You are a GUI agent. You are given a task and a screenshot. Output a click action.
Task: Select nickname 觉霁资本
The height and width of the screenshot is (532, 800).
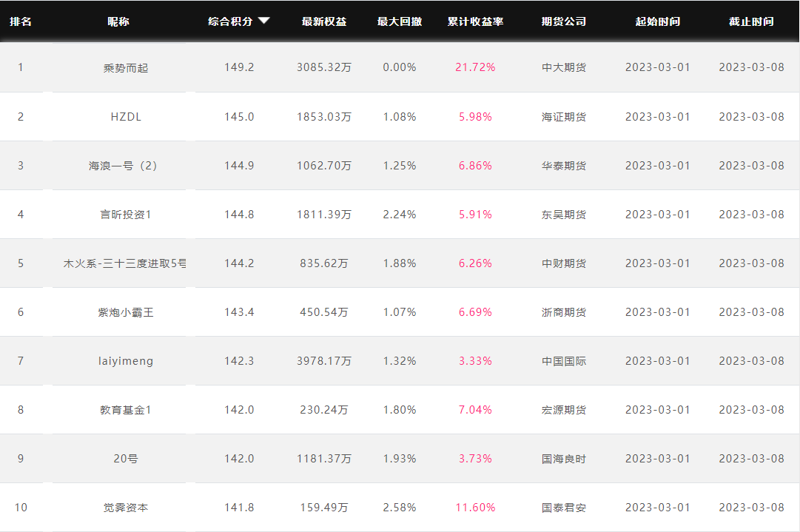(x=126, y=508)
